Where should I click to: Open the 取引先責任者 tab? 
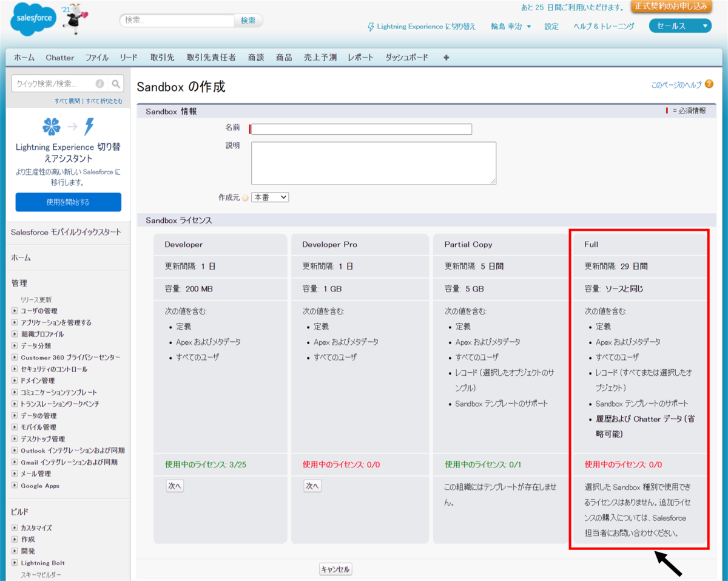(211, 58)
